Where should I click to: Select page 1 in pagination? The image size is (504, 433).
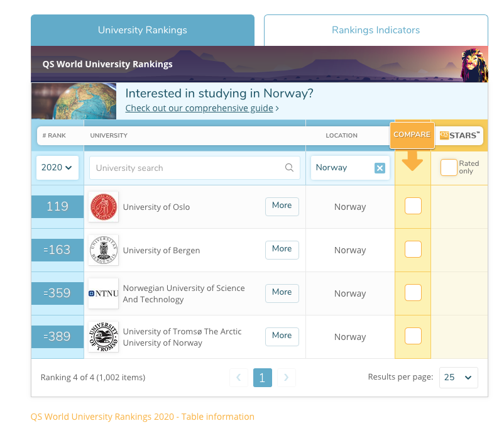[x=263, y=378]
